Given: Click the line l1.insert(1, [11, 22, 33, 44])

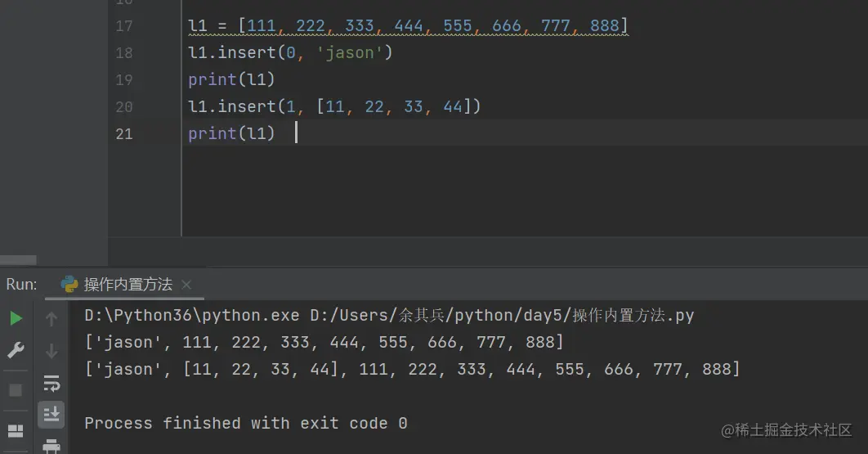Looking at the screenshot, I should point(334,106).
